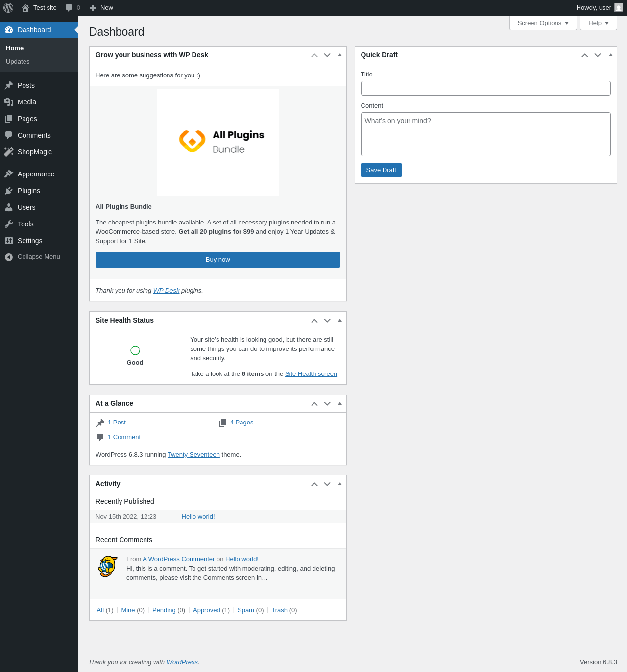
Task: Collapse the Site Health Status panel
Action: coord(340,321)
